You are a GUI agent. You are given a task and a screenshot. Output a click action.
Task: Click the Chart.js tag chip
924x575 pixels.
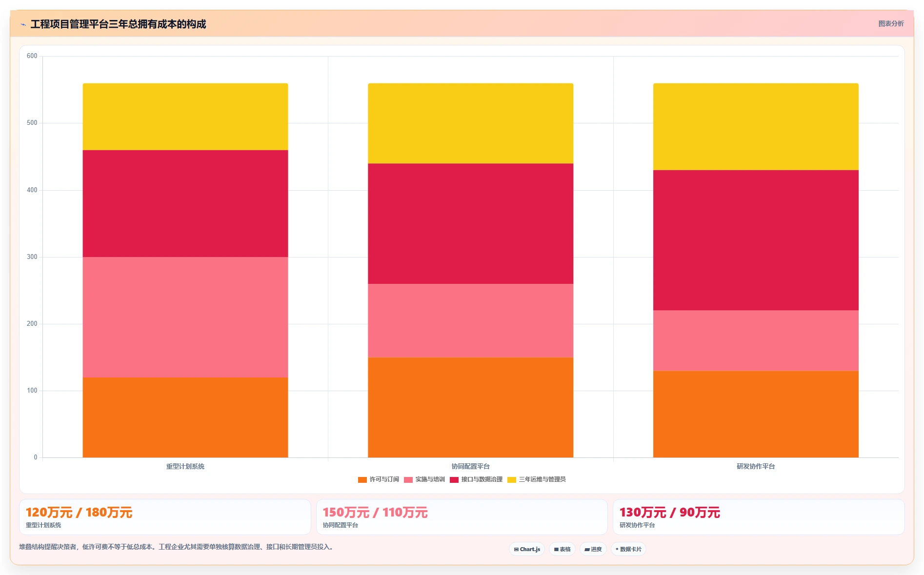[527, 549]
